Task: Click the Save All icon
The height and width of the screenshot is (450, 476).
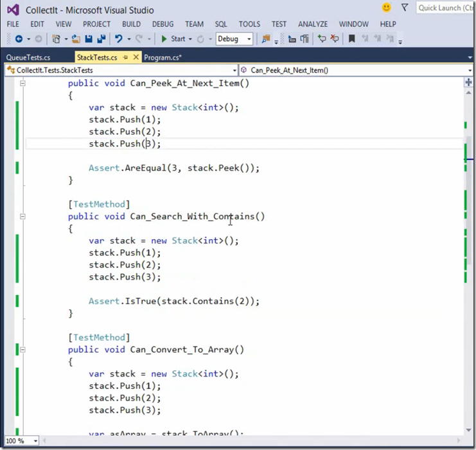Action: [101, 39]
